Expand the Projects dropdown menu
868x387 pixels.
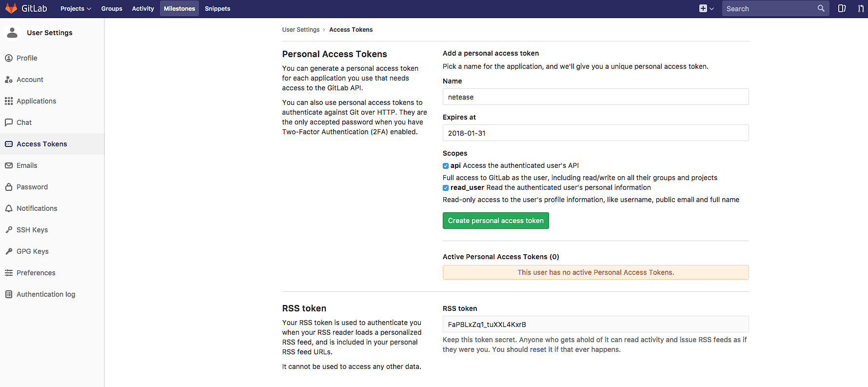pos(76,9)
